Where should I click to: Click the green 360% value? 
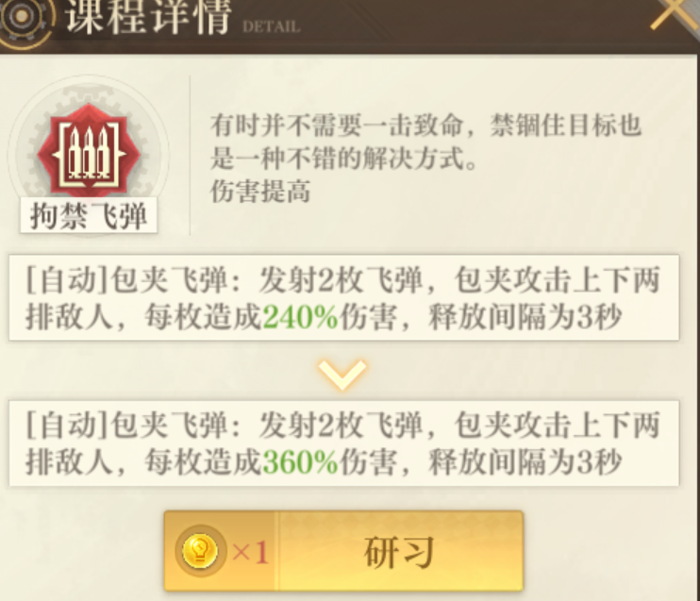(x=300, y=462)
